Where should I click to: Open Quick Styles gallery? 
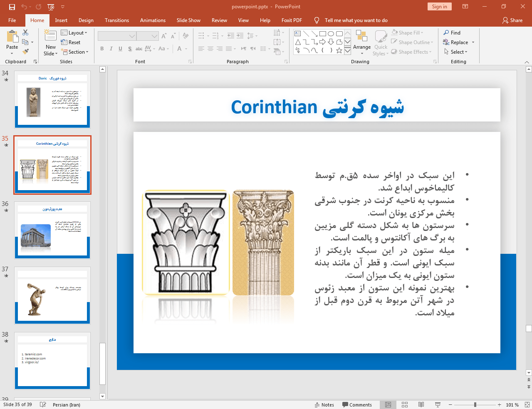381,43
